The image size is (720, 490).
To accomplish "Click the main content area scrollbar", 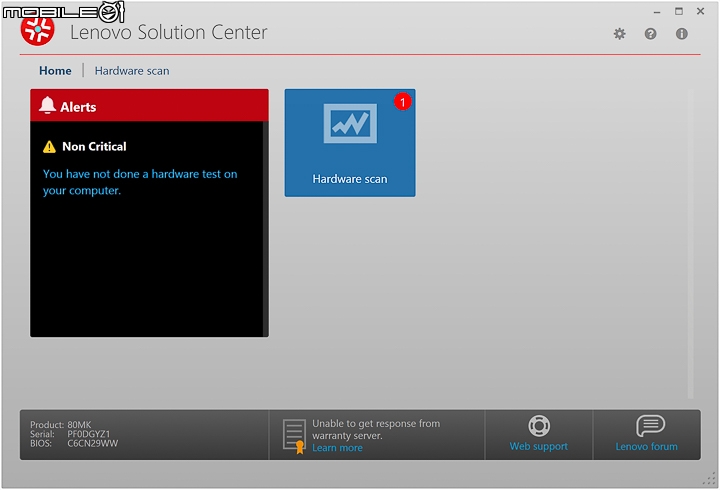I will (x=690, y=243).
